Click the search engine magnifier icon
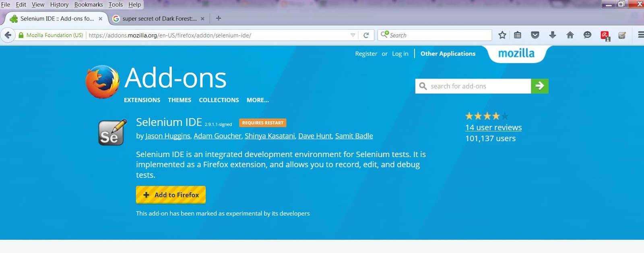 [x=384, y=35]
